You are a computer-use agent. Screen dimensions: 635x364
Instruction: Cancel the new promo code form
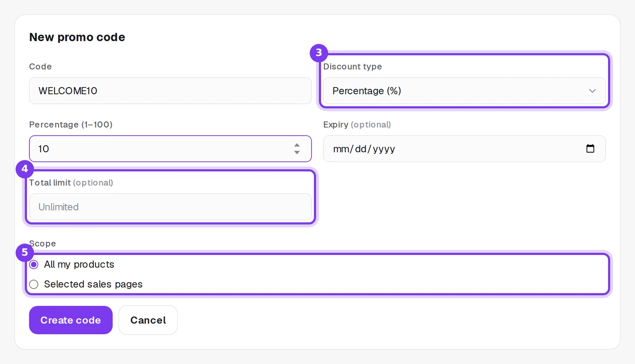click(148, 320)
